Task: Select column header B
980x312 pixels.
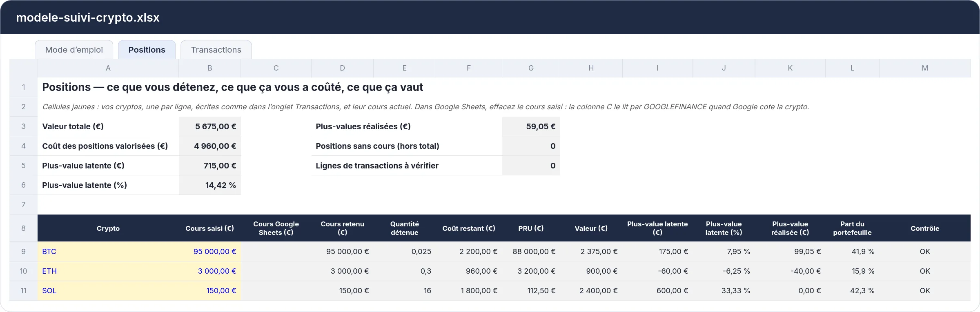Action: (x=210, y=68)
